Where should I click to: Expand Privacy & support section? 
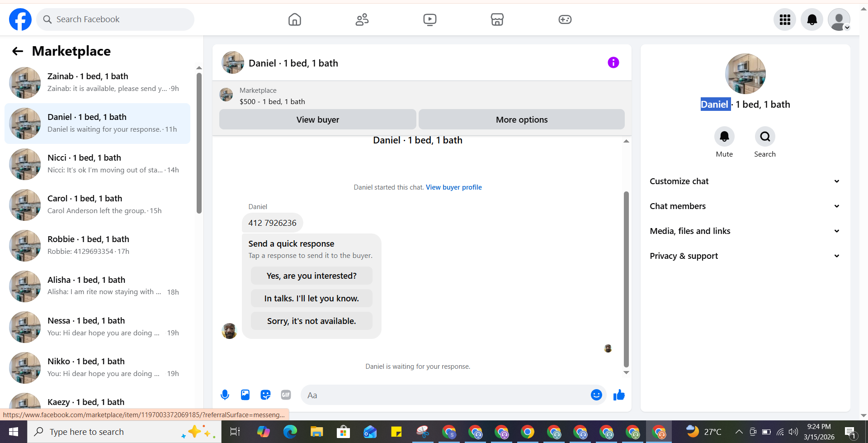[x=745, y=256]
